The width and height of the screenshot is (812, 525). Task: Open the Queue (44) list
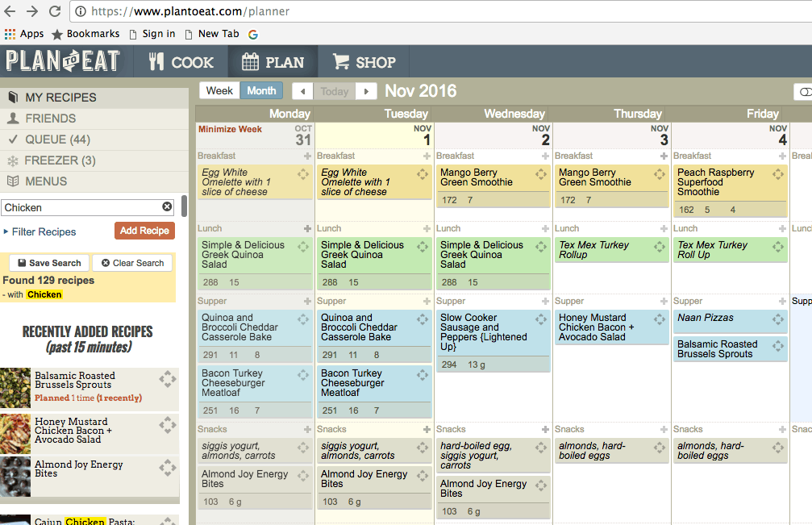coord(94,140)
